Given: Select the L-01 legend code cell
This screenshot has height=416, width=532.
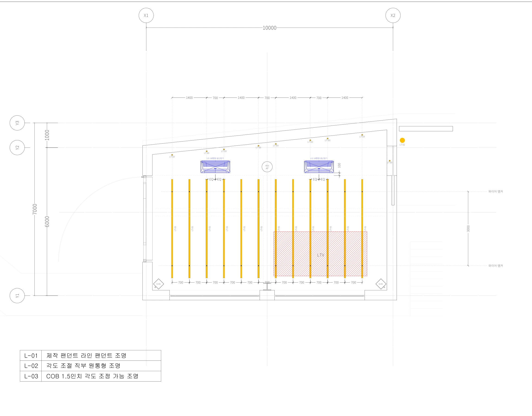Looking at the screenshot, I should [31, 356].
